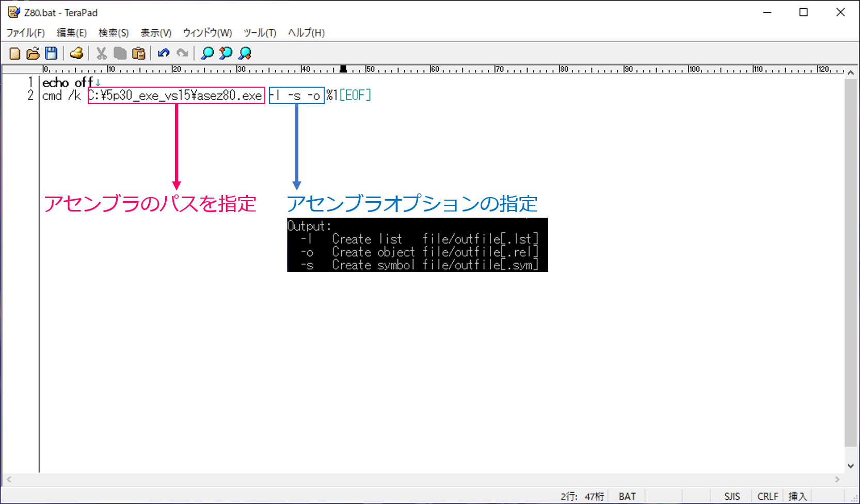Open the ヘルプ(H) menu
Viewport: 860px width, 504px height.
[306, 32]
